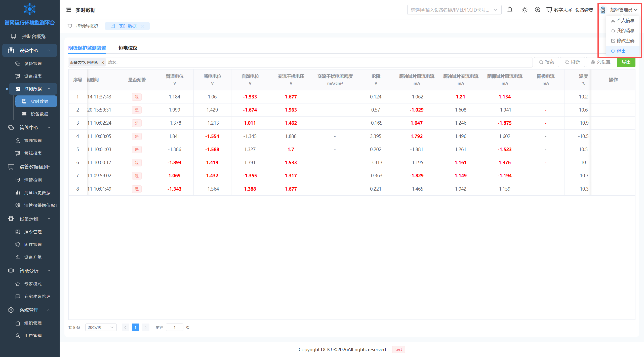Switch theme with the sun icon
Image resolution: width=644 pixels, height=357 pixels.
(525, 10)
